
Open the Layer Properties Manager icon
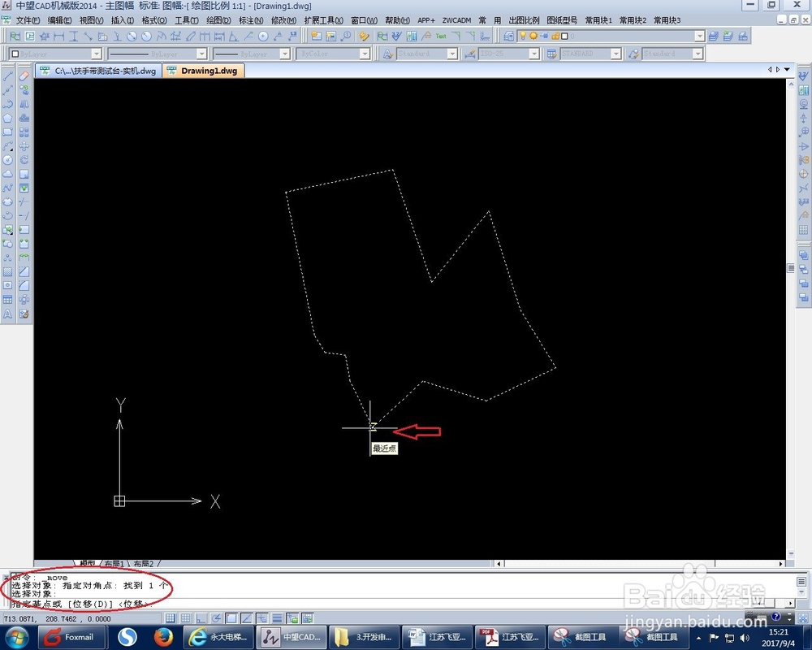509,37
